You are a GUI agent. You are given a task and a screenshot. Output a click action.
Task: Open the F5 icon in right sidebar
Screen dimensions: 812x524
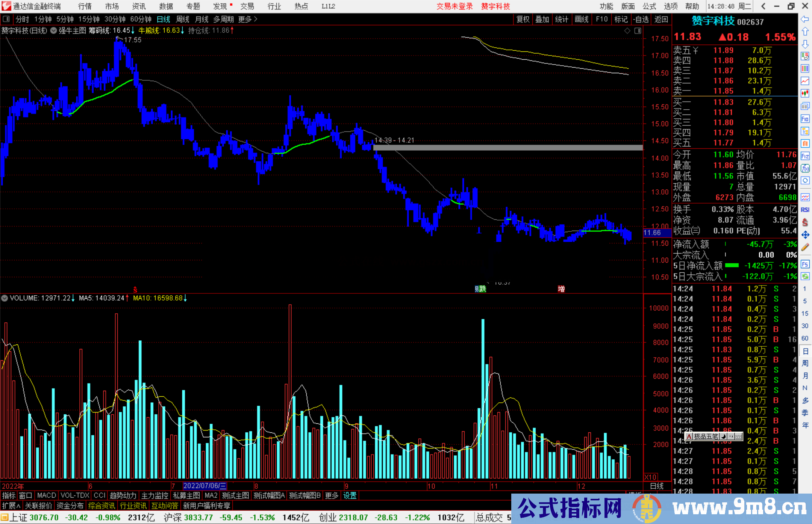(805, 264)
